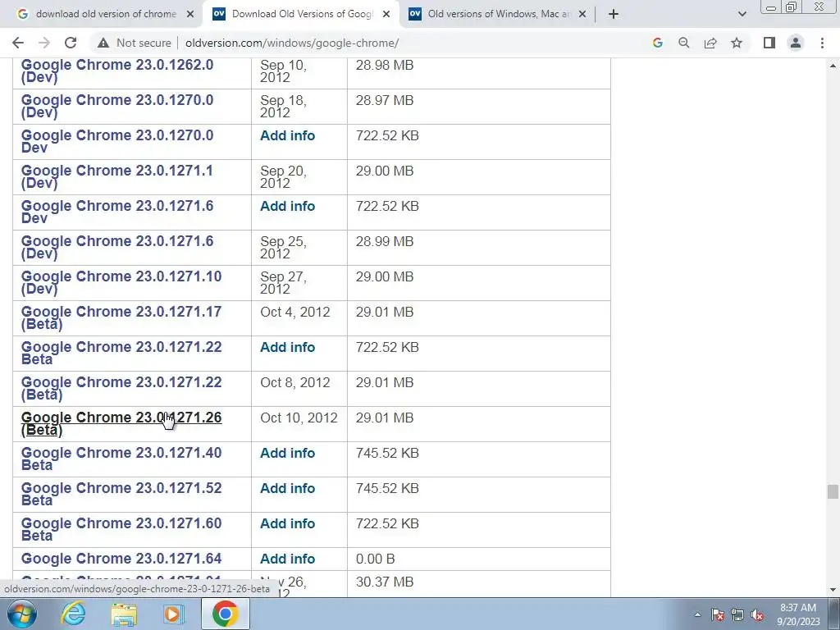Screen dimensions: 840x630
Task: Click Add info for Chrome 23.0.1270.0 Dev
Action: pyautogui.click(x=288, y=135)
